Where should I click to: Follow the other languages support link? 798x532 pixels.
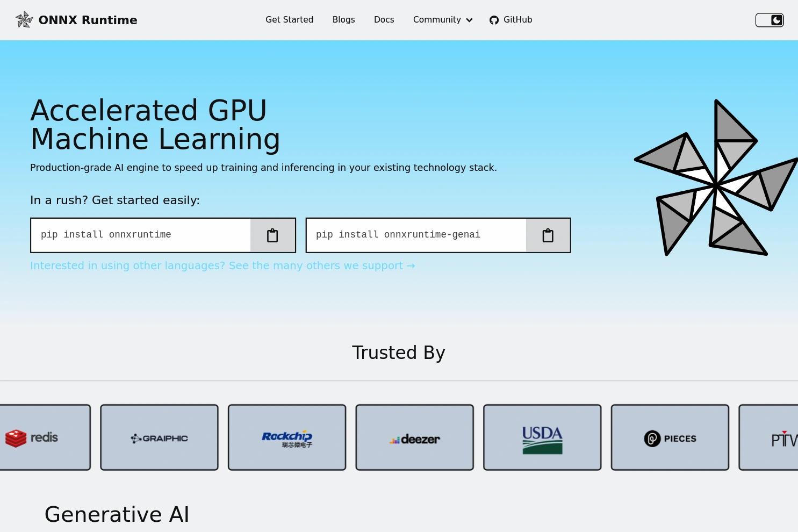click(222, 265)
